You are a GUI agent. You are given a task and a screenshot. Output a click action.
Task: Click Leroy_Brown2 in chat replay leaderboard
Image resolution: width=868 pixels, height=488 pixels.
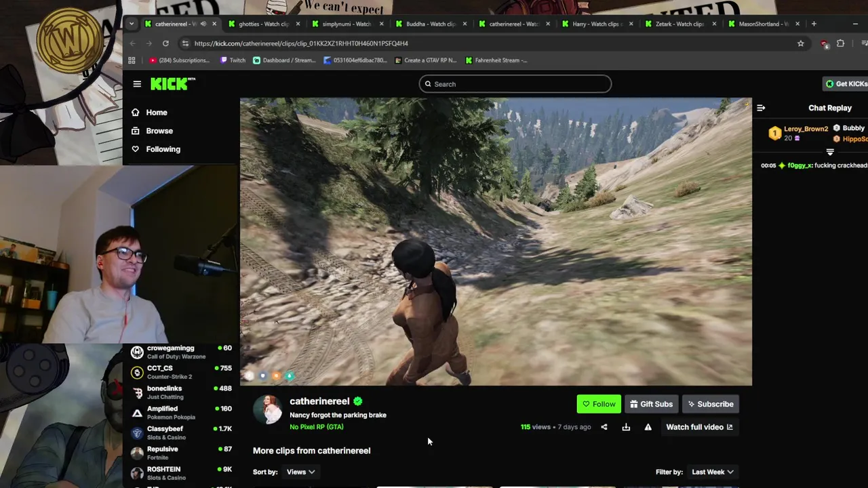click(806, 129)
